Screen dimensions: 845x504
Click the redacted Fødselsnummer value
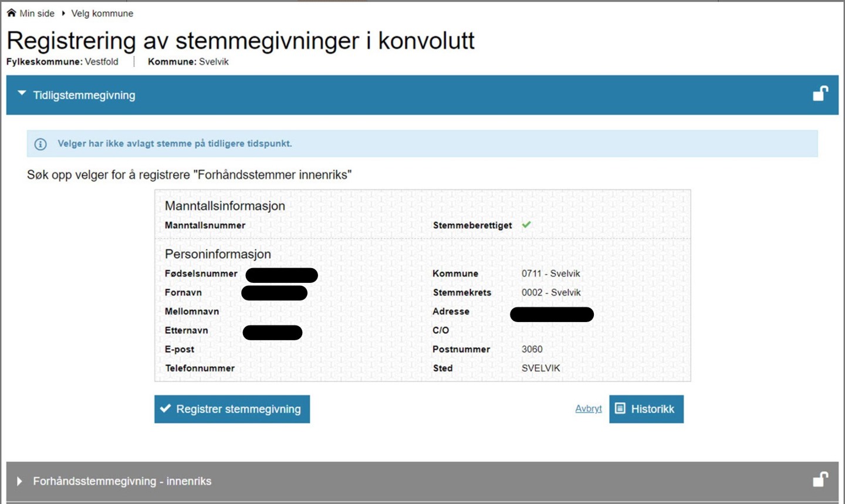282,275
